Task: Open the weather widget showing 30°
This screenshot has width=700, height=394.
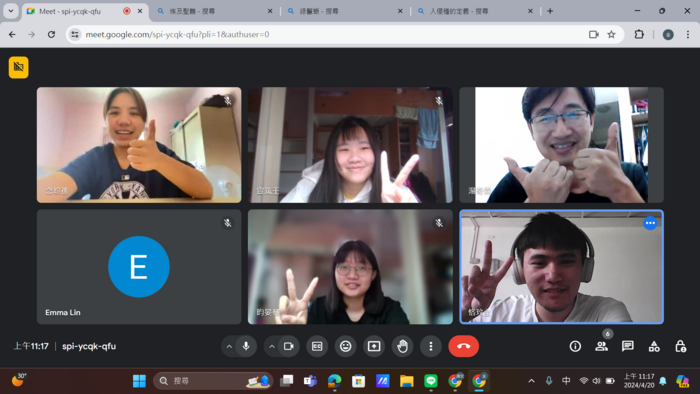Action: click(x=19, y=381)
